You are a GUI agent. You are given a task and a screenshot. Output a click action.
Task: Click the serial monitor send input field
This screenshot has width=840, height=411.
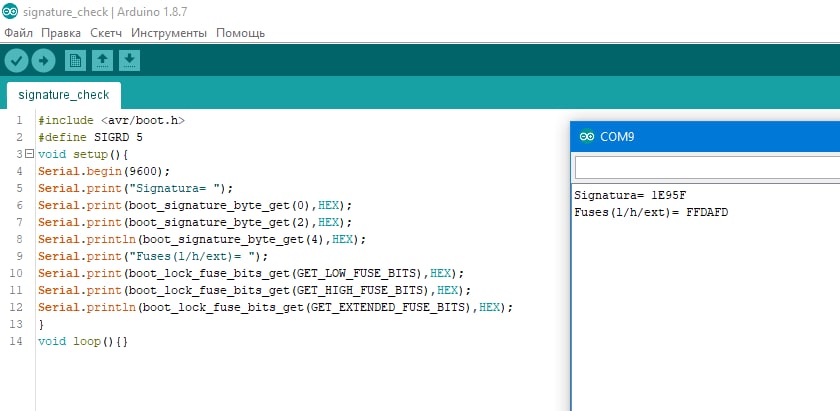click(x=707, y=168)
